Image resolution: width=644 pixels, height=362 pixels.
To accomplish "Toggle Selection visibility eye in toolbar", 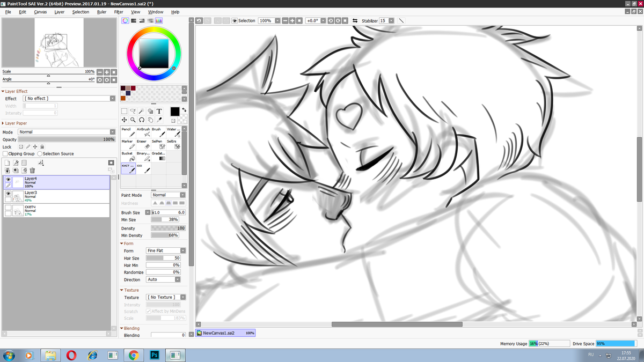I will [235, 21].
